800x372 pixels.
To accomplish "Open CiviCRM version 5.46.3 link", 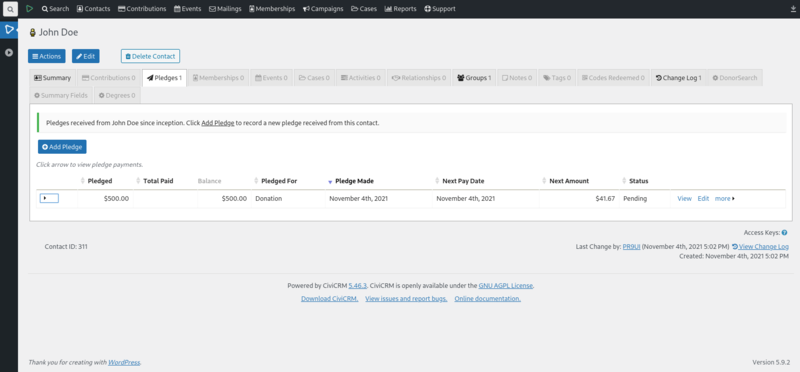I will 357,286.
